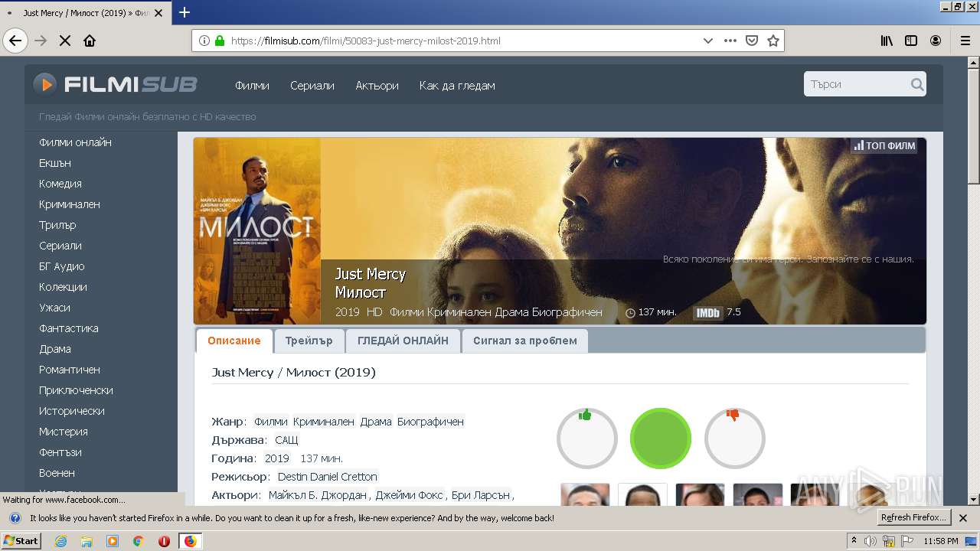980x551 pixels.
Task: Open a new browser tab
Action: coord(185,12)
